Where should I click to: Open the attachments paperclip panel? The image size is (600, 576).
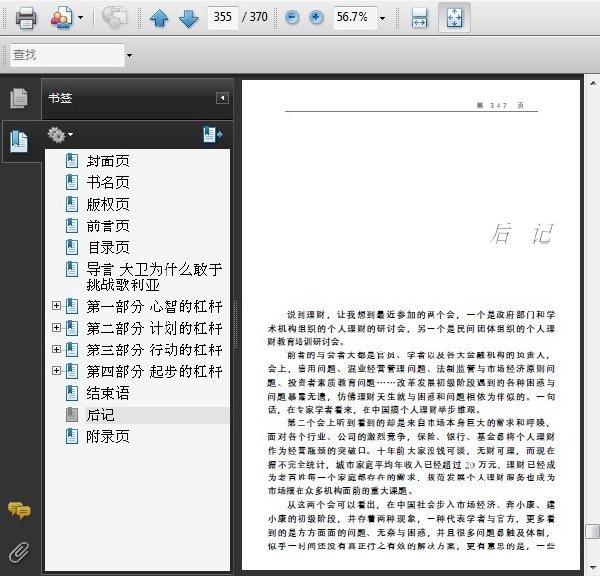click(19, 552)
